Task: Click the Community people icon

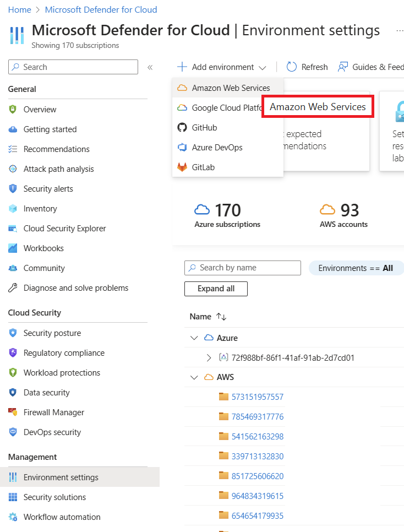Action: click(x=13, y=268)
